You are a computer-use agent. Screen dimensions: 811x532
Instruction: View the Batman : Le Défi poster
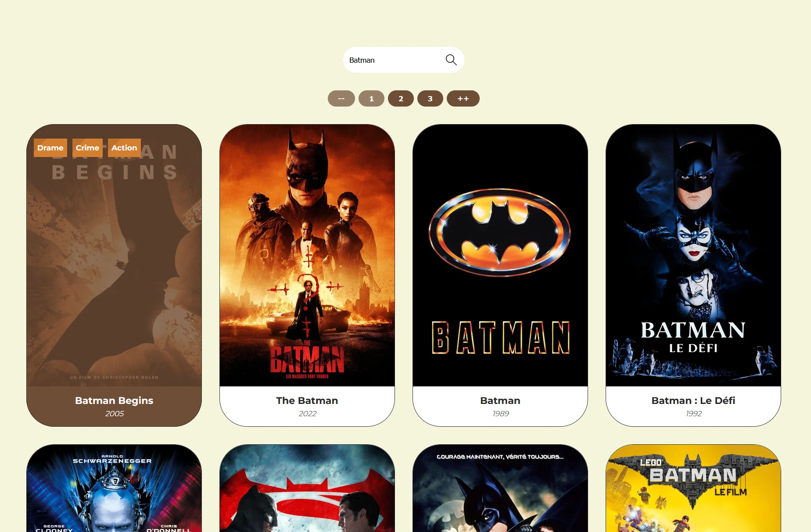coord(693,255)
